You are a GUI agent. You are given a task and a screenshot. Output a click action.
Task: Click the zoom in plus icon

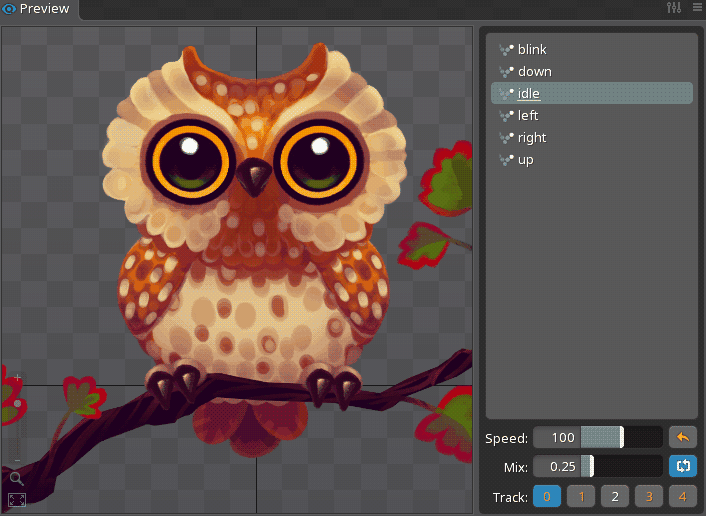click(x=17, y=378)
